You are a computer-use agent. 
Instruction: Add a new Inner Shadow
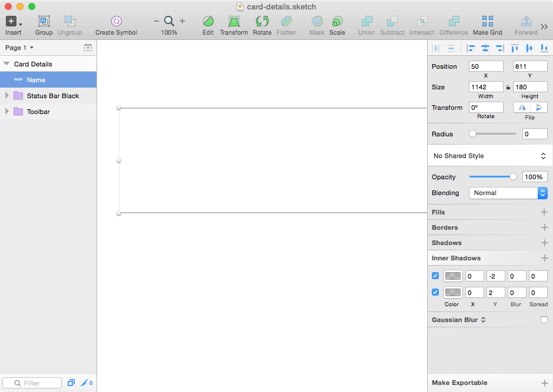point(544,258)
